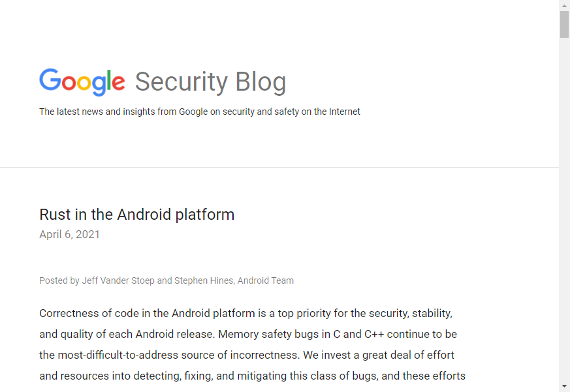Click the 'April 6, 2021' date
The image size is (570, 392).
click(x=69, y=234)
